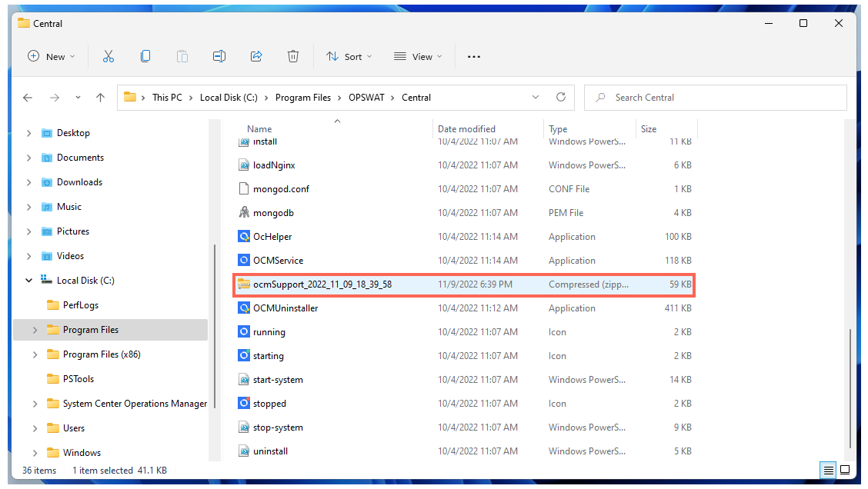
Task: Expand the Program Files (x86) node
Action: (x=35, y=354)
